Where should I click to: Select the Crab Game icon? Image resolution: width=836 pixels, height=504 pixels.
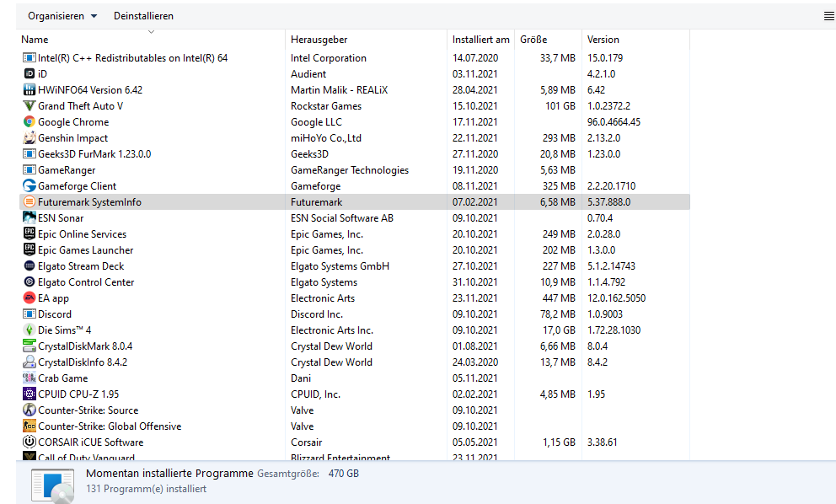click(x=29, y=378)
